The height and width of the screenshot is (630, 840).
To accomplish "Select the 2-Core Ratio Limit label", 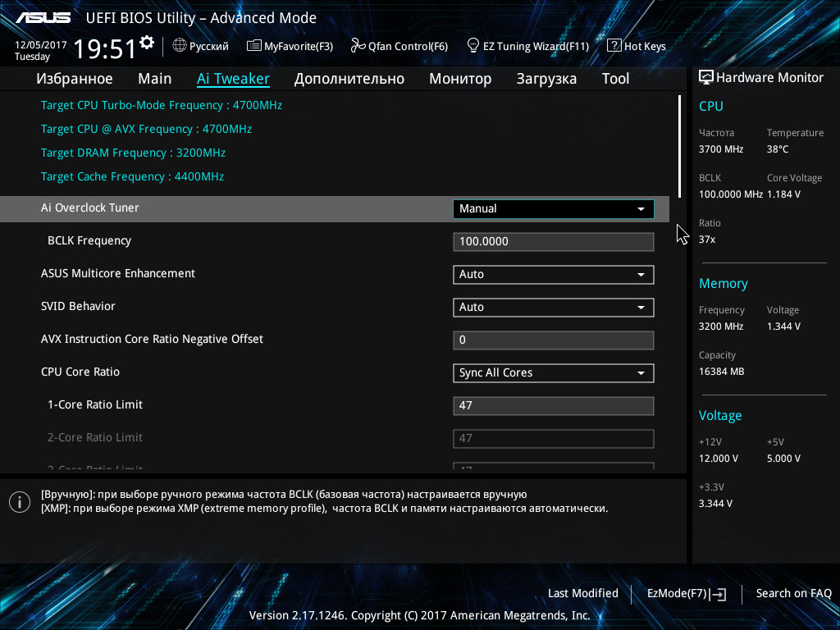I will pos(95,437).
